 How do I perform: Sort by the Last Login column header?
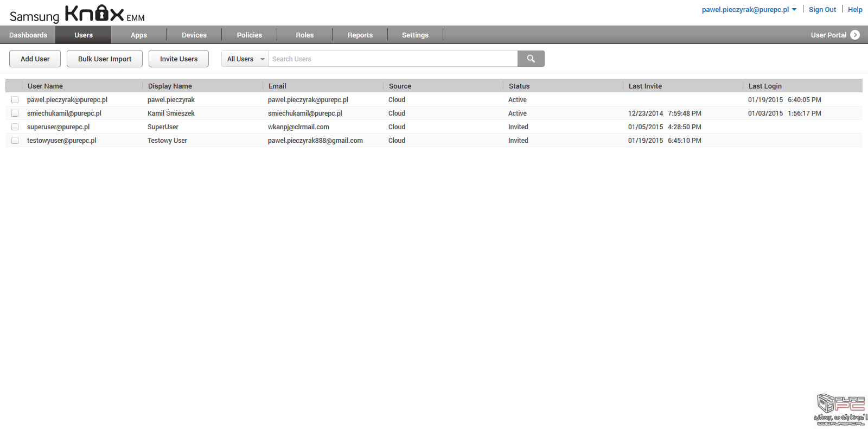(x=765, y=86)
